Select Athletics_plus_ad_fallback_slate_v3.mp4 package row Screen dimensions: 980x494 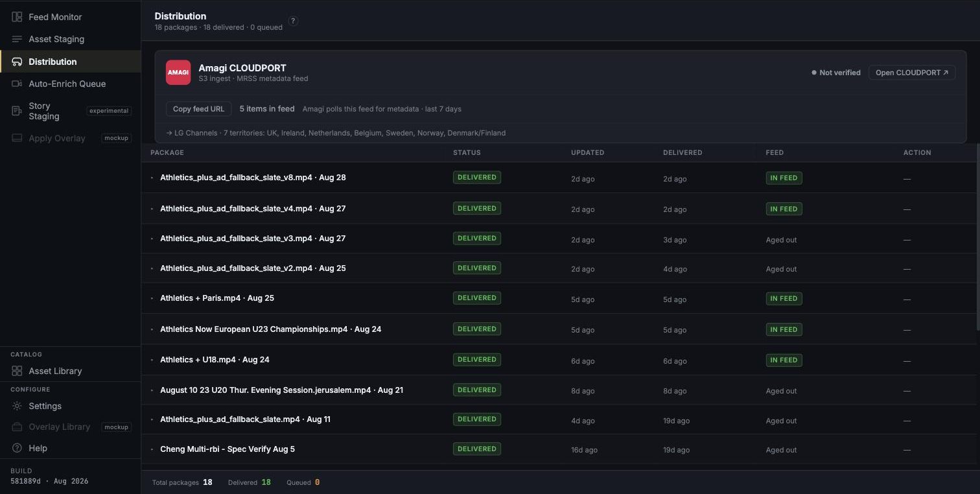pyautogui.click(x=559, y=239)
